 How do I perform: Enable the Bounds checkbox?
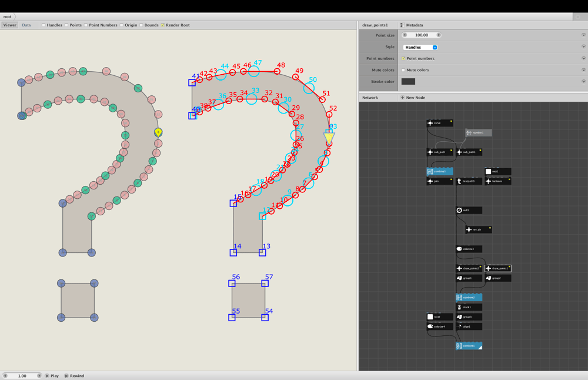(141, 25)
